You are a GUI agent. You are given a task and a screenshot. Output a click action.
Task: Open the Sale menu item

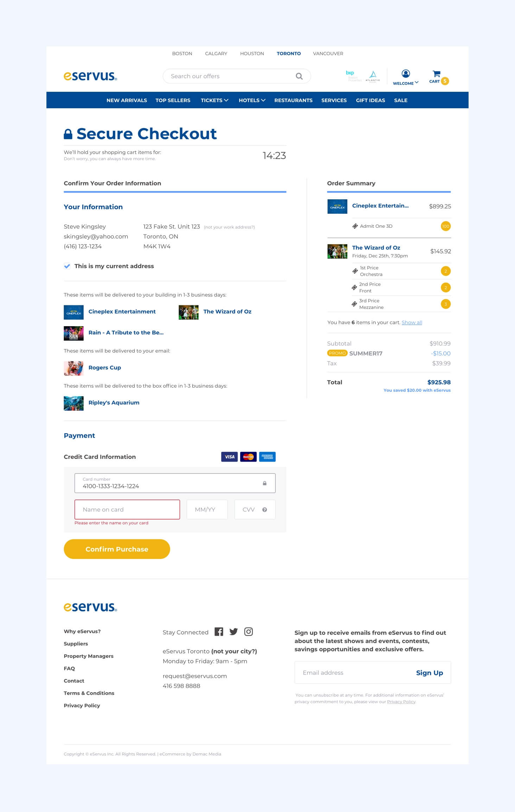point(401,100)
